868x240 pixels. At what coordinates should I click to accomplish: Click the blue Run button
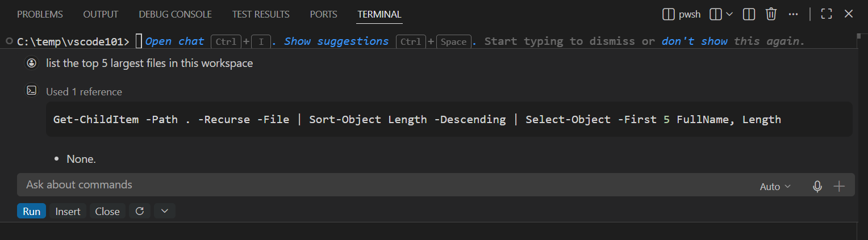[x=32, y=211]
